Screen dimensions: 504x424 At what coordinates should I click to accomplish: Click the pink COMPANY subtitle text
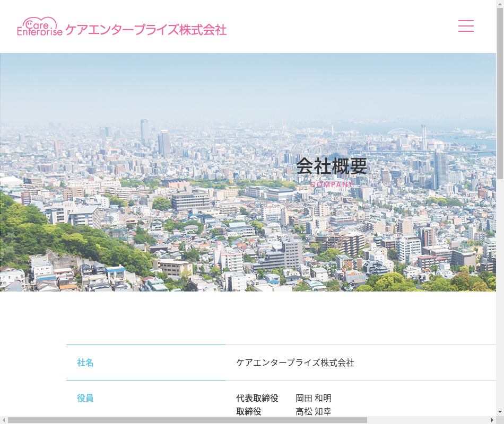(x=332, y=184)
